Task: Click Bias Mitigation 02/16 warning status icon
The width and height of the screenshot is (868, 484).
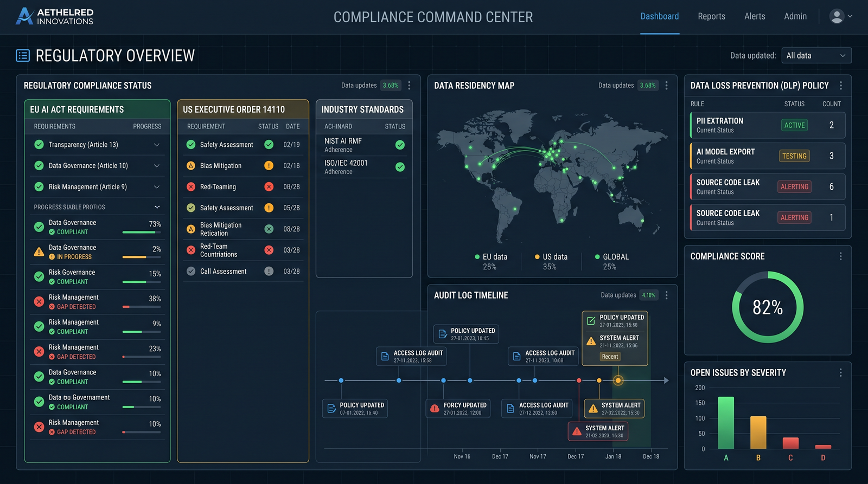Action: click(x=269, y=166)
